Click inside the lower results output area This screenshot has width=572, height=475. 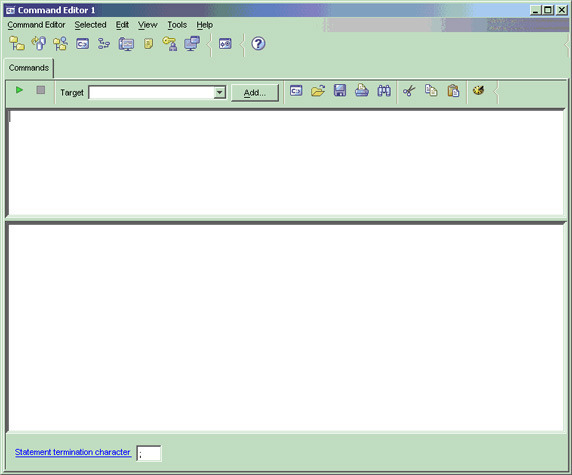286,328
